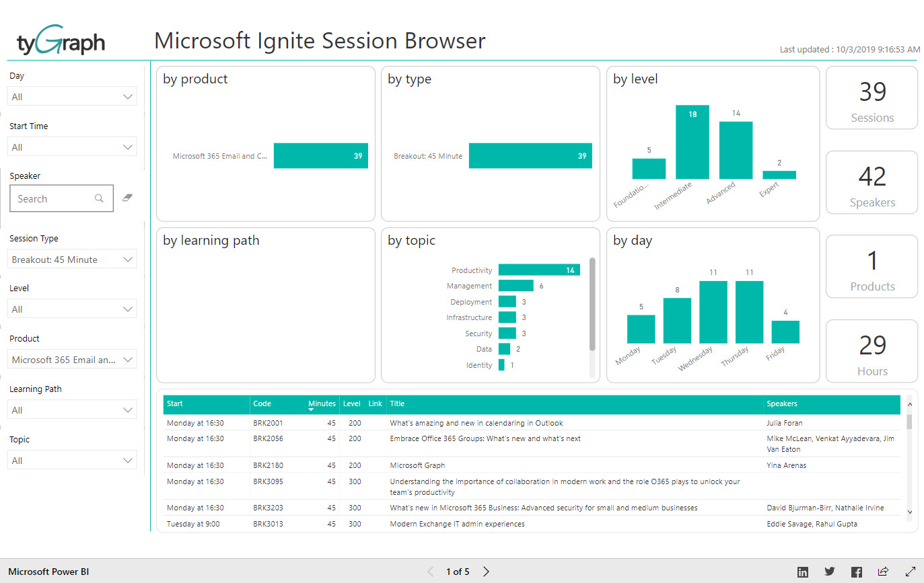Select Breakout: 45 Minute bar in by type

coord(530,156)
